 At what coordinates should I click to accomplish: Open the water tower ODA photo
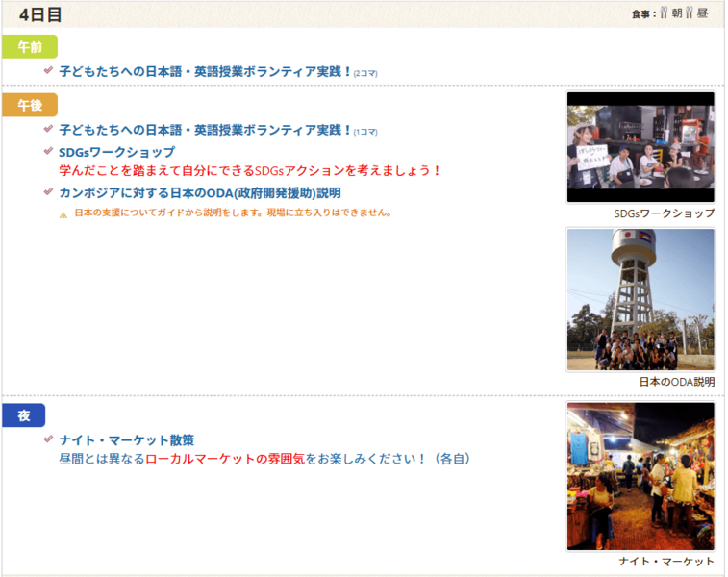pyautogui.click(x=640, y=299)
